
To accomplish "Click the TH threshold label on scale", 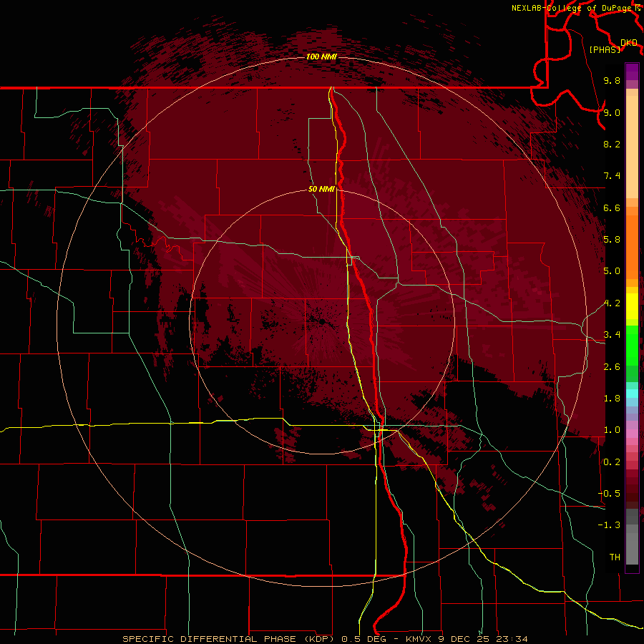I will 615,557.
